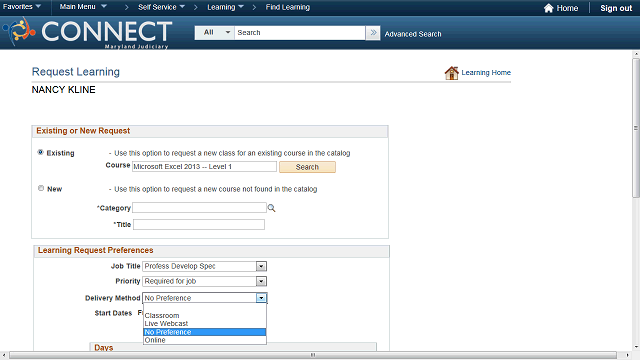Open the Priority dropdown arrow
Viewport: 640px width, 360px height.
click(261, 281)
